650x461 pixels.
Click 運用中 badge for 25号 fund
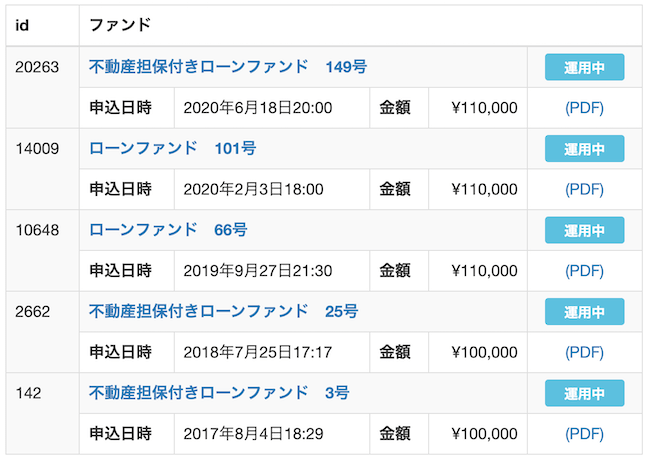(x=585, y=311)
